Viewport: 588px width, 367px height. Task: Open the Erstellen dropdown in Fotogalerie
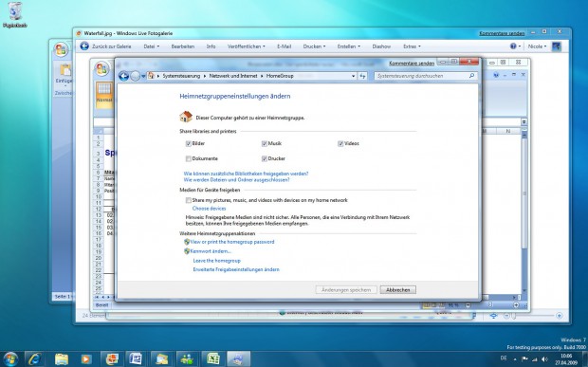tap(349, 46)
